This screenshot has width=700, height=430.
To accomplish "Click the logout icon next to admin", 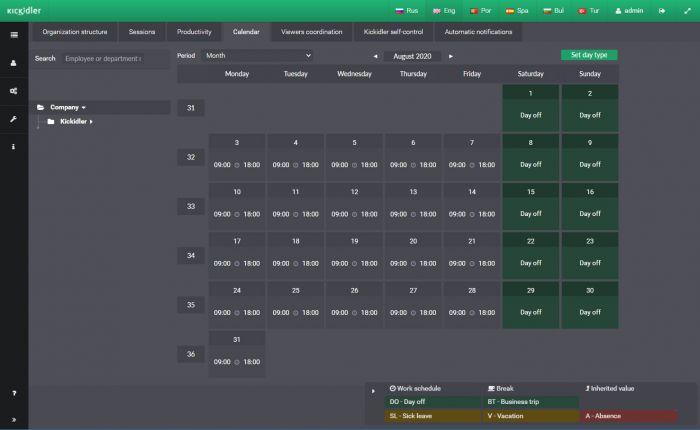I will tap(661, 10).
